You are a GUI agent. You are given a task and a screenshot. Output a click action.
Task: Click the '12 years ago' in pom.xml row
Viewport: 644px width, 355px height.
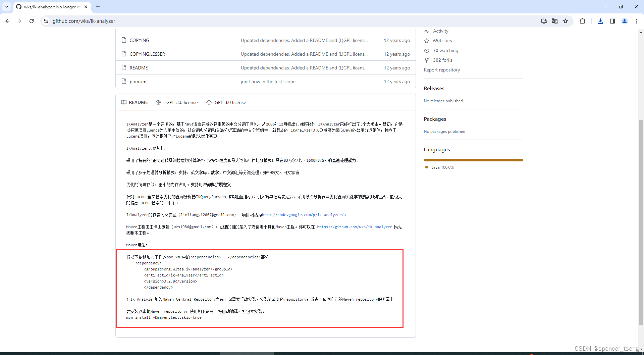pos(397,82)
